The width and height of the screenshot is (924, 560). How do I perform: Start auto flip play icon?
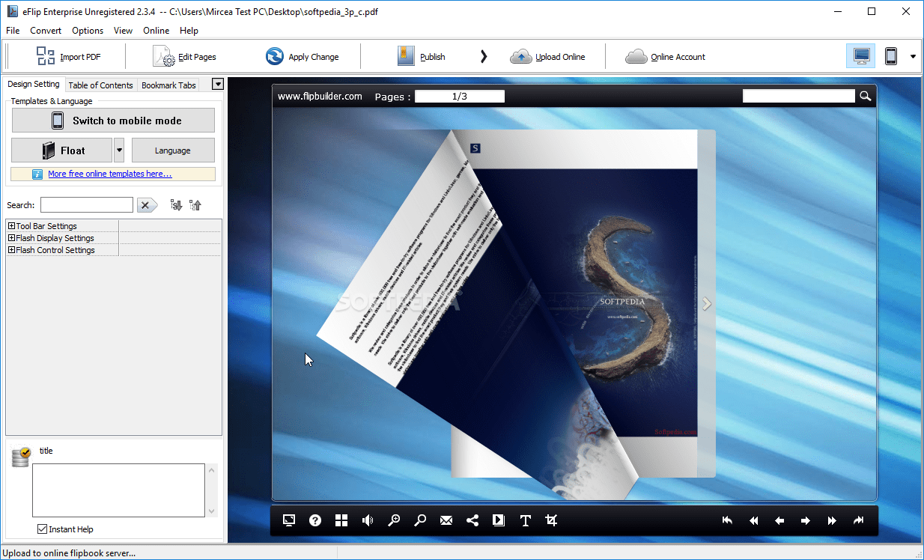pos(499,520)
